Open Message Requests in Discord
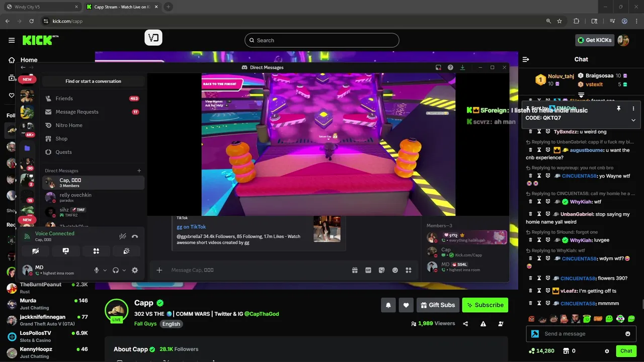Image resolution: width=644 pixels, height=362 pixels. point(93,112)
